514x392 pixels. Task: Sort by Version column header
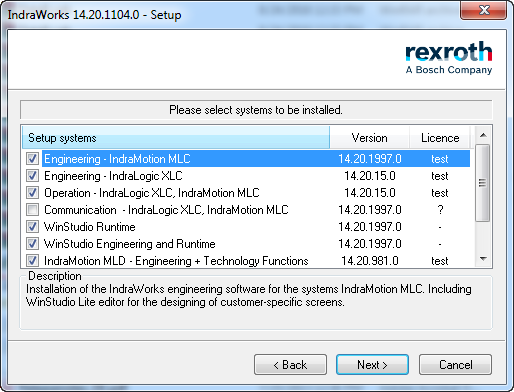(x=369, y=138)
